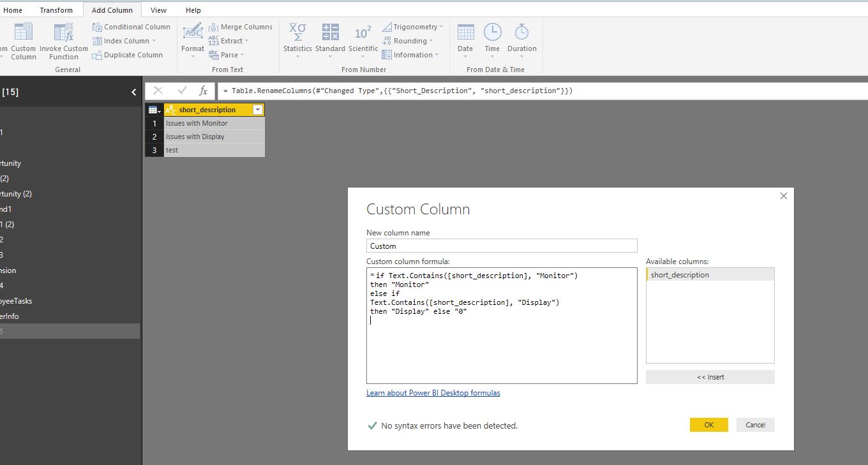Click the New column name field

[x=502, y=246]
